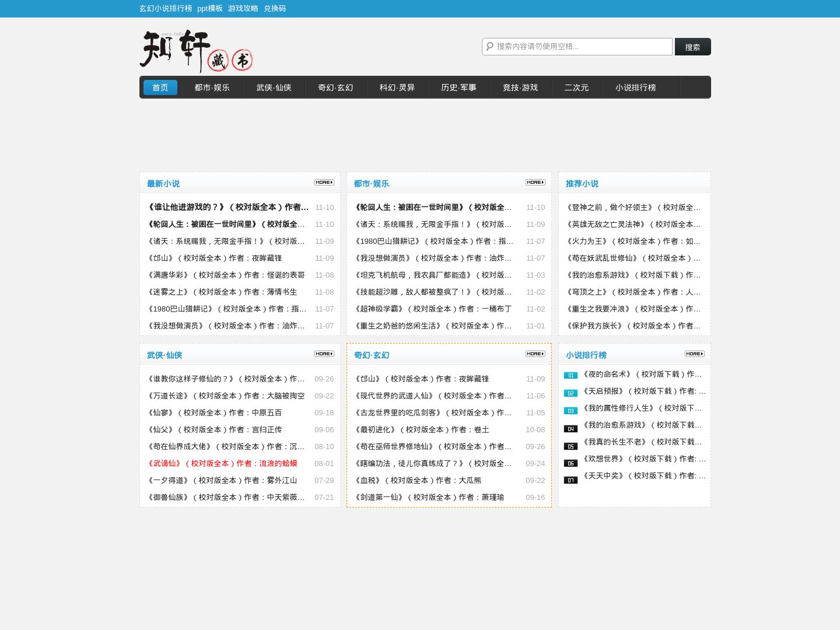The width and height of the screenshot is (840, 630).
Task: Open 《超神级学霸》 novel link
Action: (433, 309)
